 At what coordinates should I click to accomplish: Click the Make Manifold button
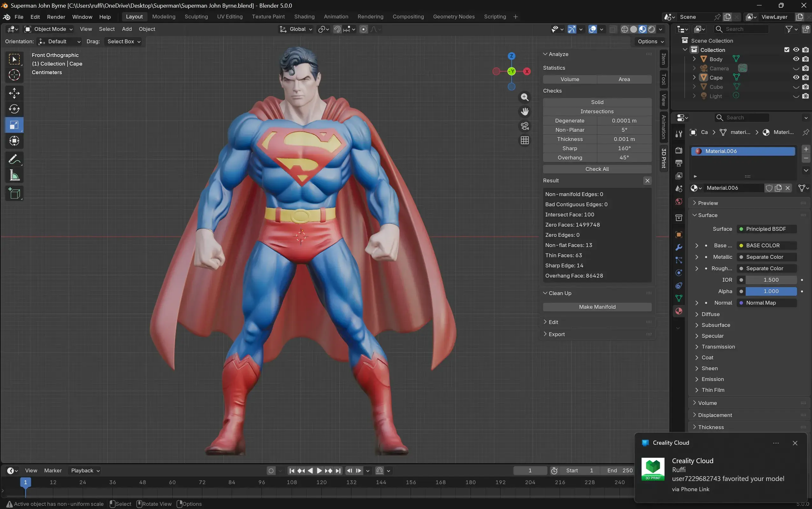[597, 307]
